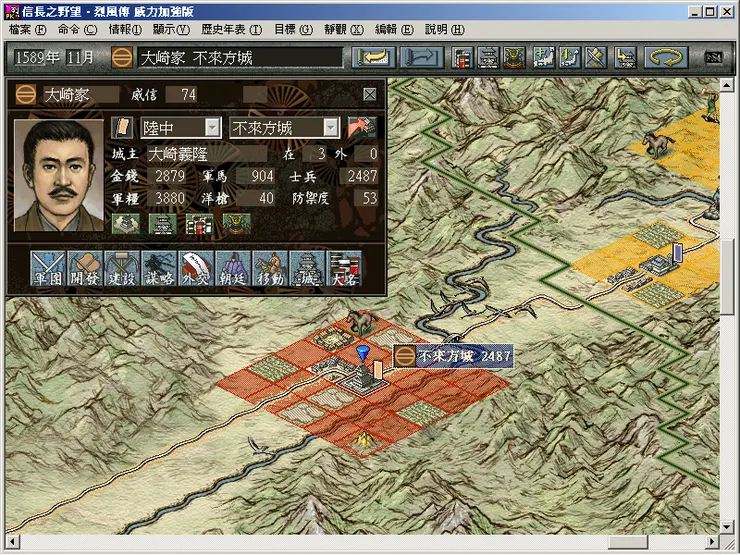Screen dimensions: 740x555
Task: Expand the 陸中 province dropdown
Action: pos(212,127)
